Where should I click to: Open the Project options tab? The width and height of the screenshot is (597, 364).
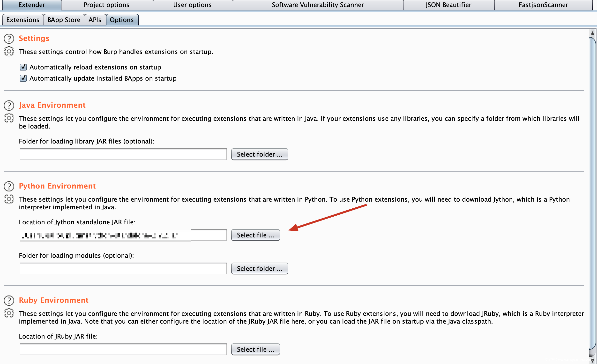(x=106, y=5)
